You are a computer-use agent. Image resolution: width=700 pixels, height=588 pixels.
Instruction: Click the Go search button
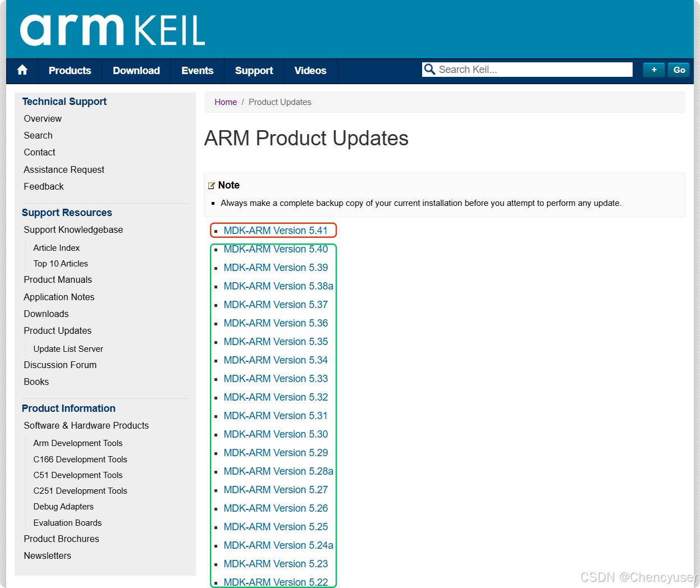click(679, 70)
